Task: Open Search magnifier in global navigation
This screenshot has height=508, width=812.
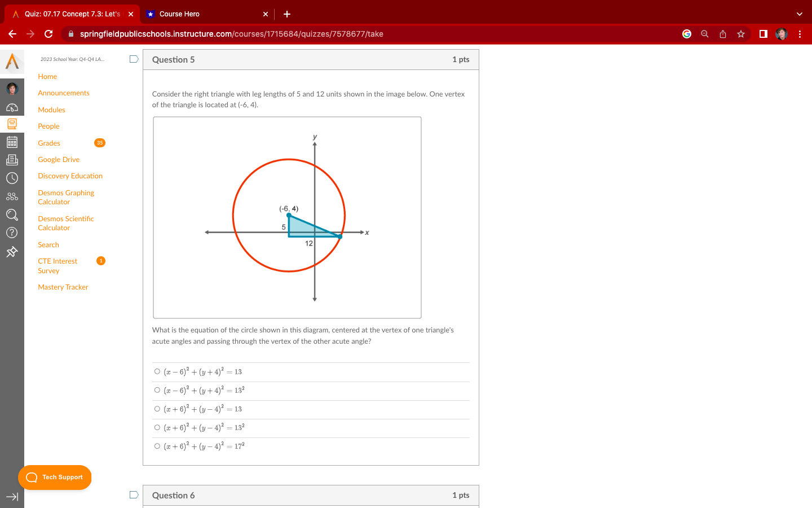Action: [x=12, y=214]
